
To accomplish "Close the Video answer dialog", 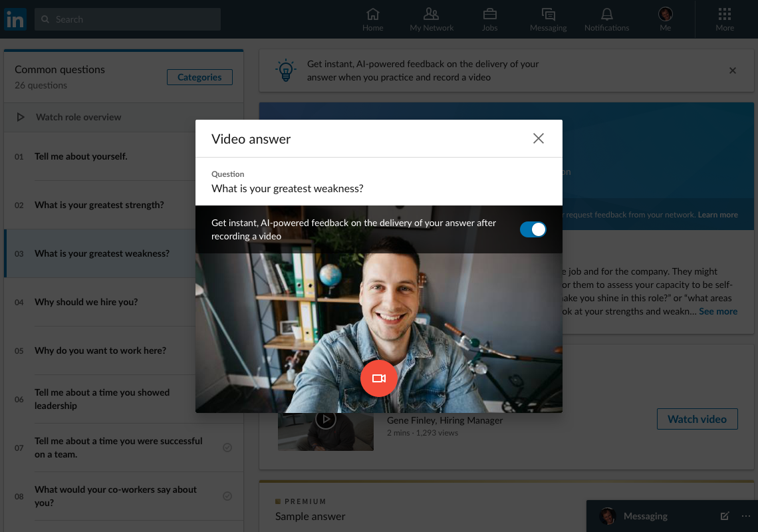I will pyautogui.click(x=539, y=138).
